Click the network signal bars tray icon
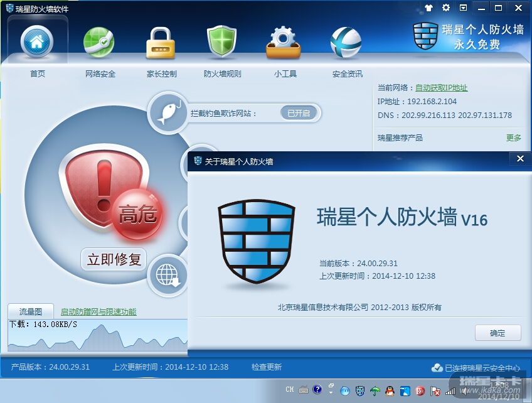 450,391
